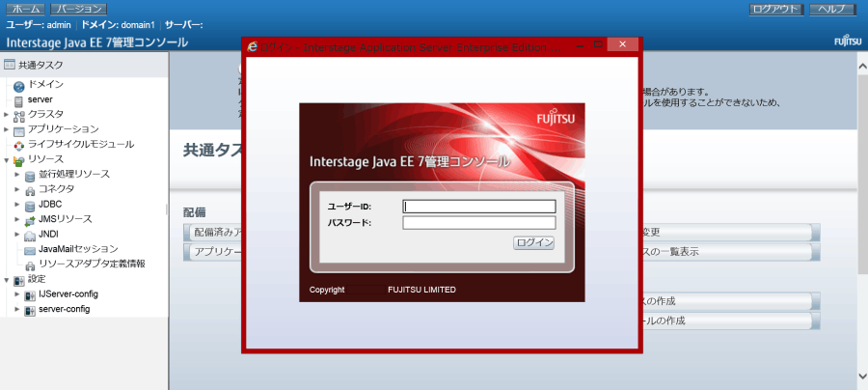Viewport: 868px width, 390px height.
Task: Expand the server-config node
Action: pos(17,309)
